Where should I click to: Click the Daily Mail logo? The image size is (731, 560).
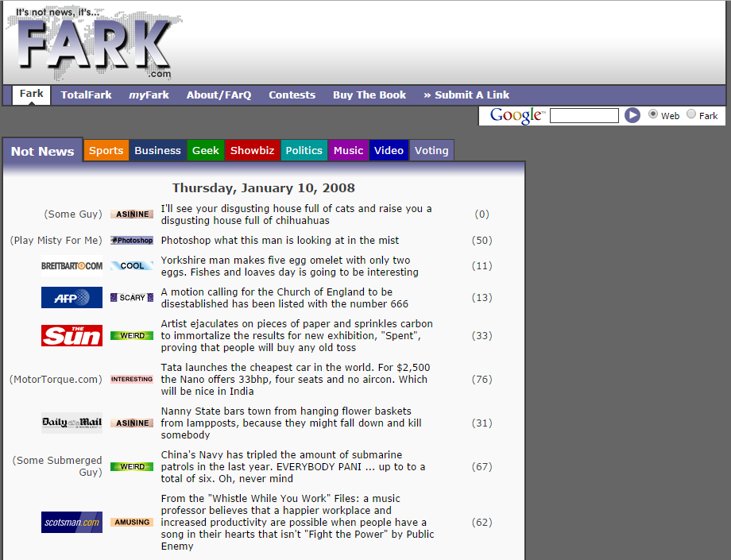[72, 423]
